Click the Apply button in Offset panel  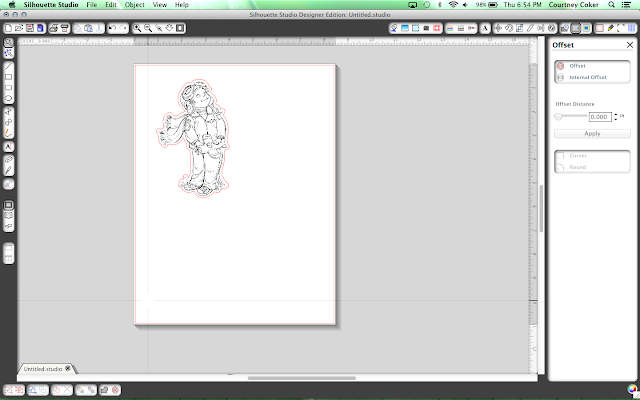click(x=592, y=133)
